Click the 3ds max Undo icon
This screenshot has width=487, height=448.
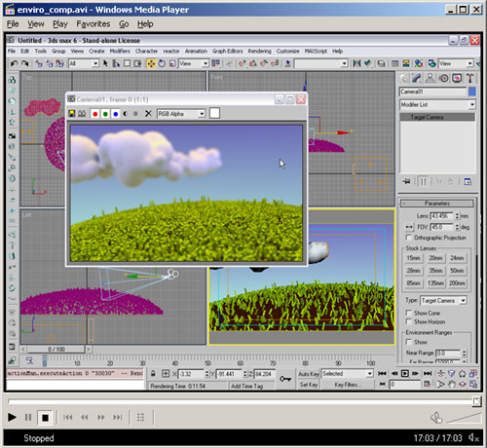(x=14, y=63)
